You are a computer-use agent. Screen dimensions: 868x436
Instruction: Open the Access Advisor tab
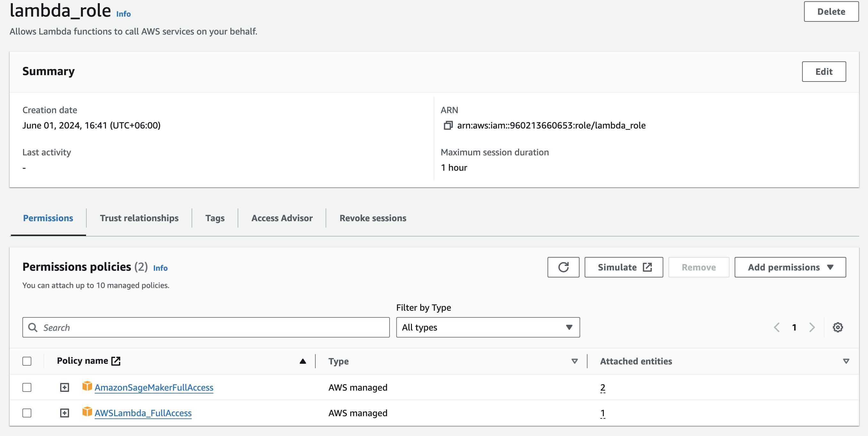(x=282, y=218)
